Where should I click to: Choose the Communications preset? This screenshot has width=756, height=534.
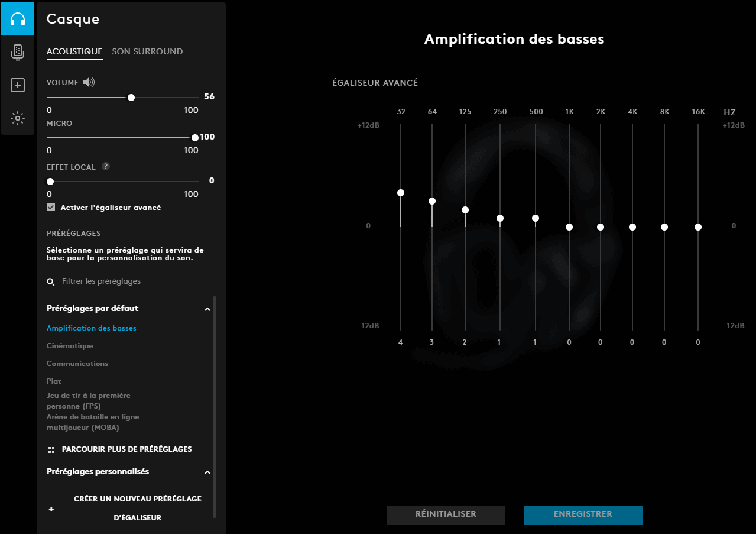77,364
